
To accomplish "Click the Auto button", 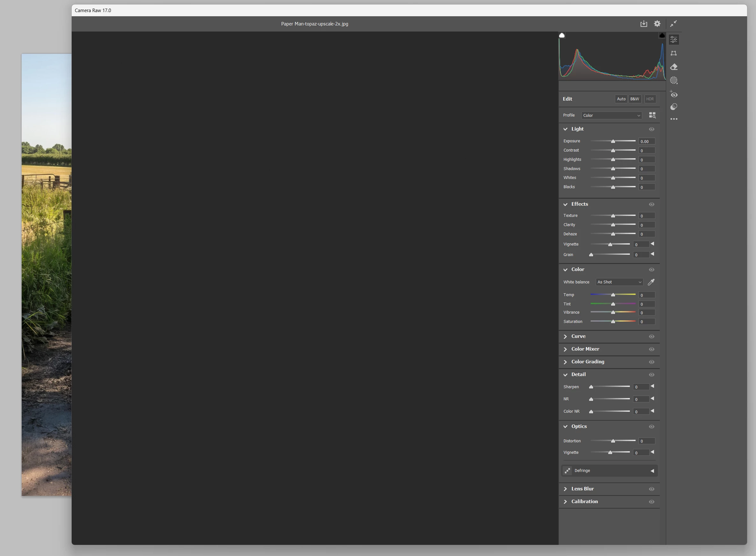I will pyautogui.click(x=621, y=99).
